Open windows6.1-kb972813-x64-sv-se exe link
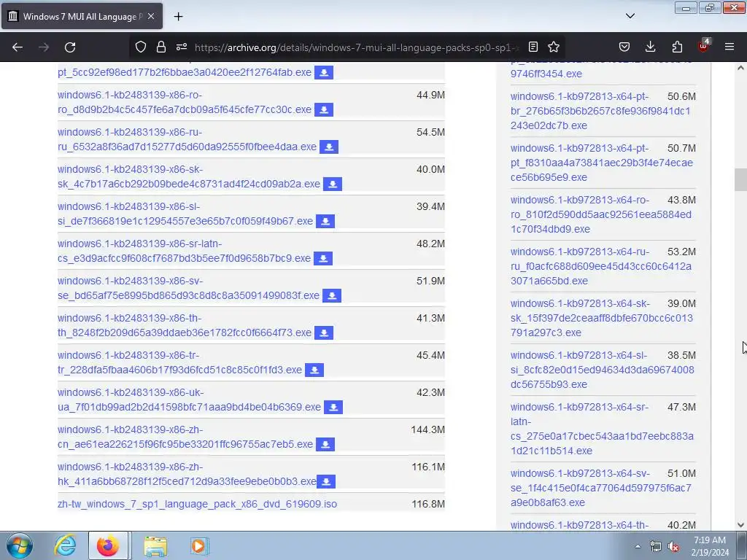This screenshot has width=747, height=560. click(x=600, y=488)
